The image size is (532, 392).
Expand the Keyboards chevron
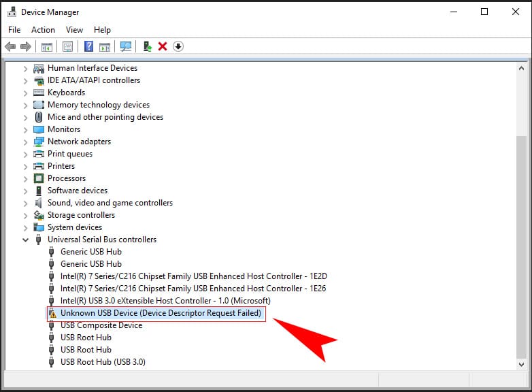click(25, 93)
